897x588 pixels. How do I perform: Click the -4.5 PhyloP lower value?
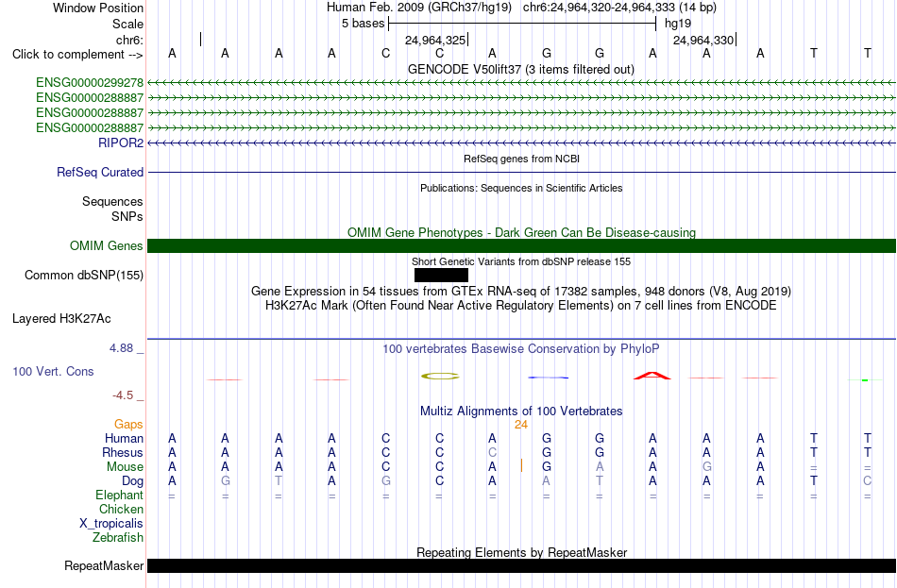(123, 395)
